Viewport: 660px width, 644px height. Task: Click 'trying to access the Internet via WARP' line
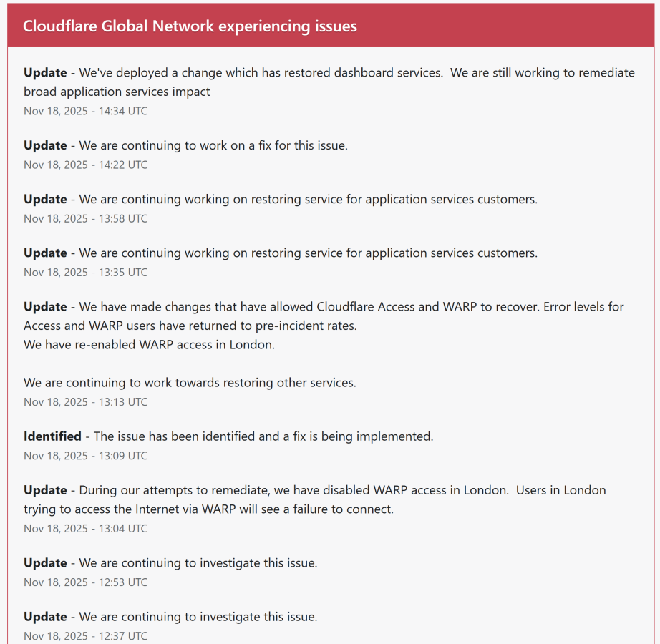point(208,509)
